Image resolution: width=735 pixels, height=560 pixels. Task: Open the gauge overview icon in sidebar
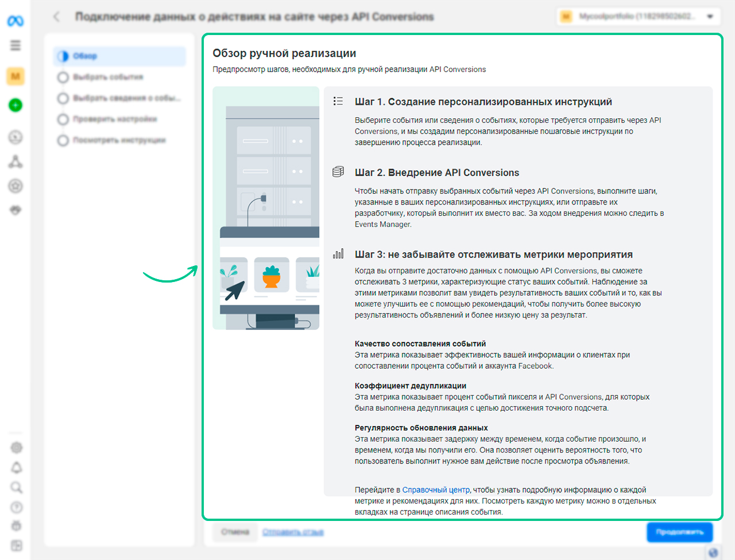pyautogui.click(x=16, y=137)
